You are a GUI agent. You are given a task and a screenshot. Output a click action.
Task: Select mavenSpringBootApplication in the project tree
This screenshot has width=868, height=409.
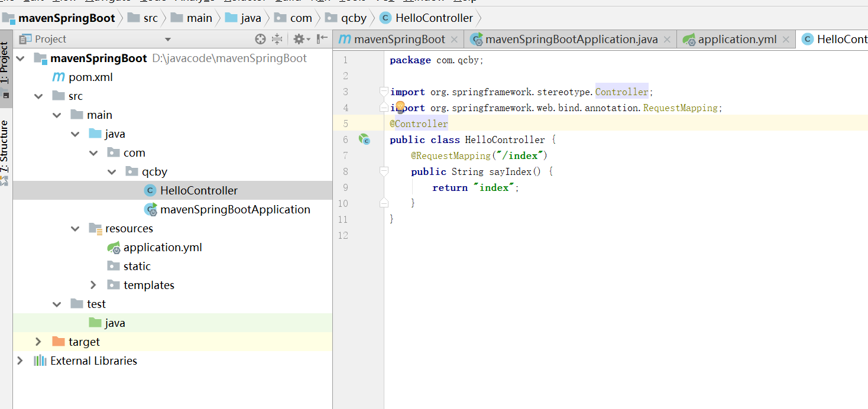coord(172,209)
